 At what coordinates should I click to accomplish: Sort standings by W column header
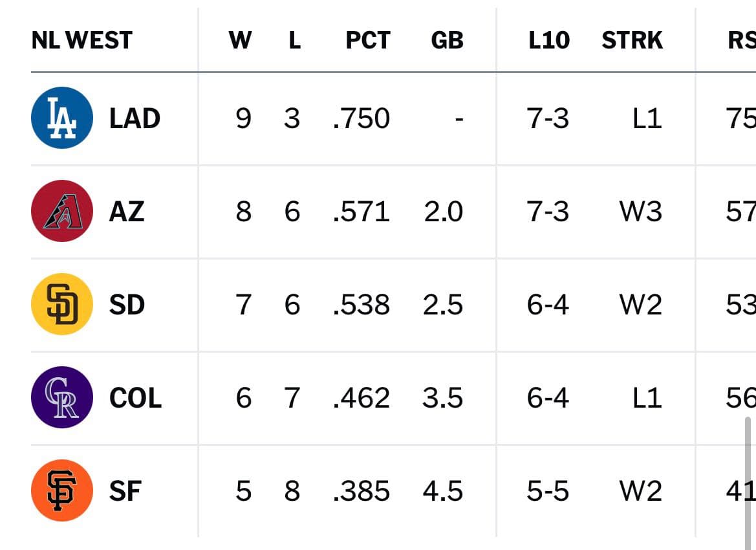pyautogui.click(x=240, y=40)
